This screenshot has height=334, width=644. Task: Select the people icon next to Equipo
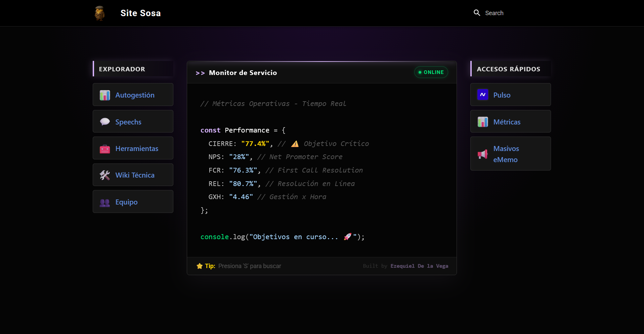pos(105,202)
